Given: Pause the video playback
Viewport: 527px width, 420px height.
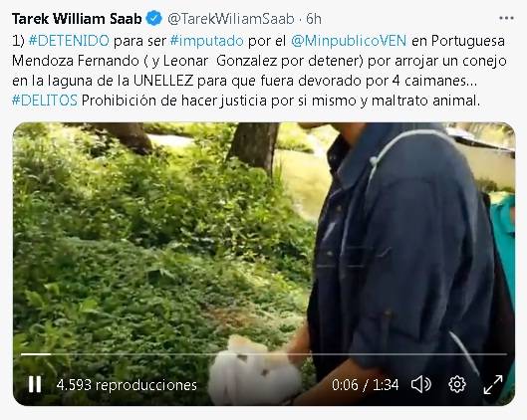Looking at the screenshot, I should click(35, 384).
